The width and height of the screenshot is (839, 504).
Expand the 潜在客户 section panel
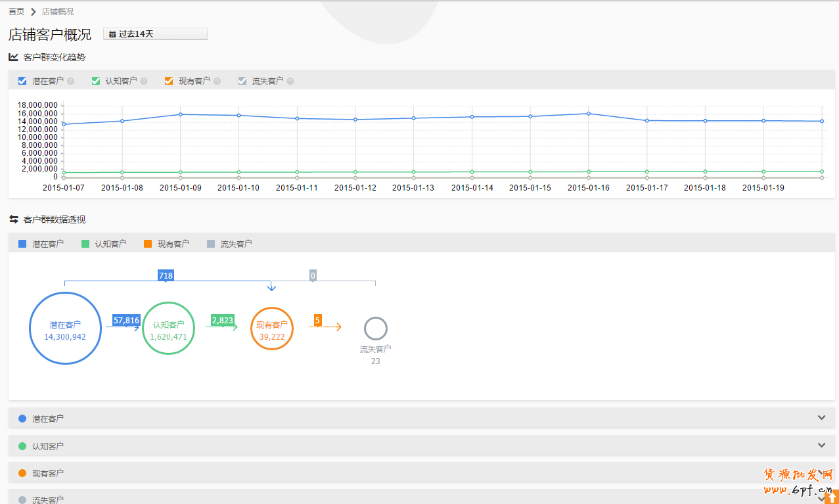(821, 418)
